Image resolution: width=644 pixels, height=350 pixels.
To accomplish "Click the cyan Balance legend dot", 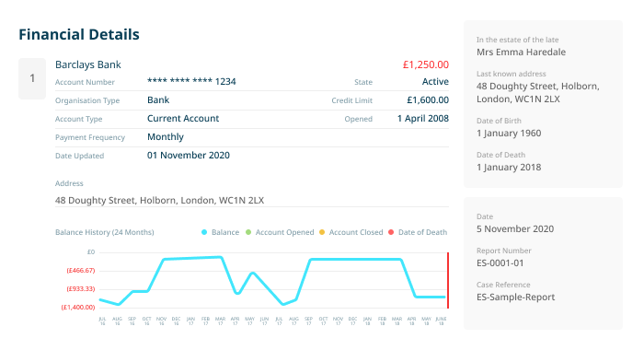I will (204, 232).
